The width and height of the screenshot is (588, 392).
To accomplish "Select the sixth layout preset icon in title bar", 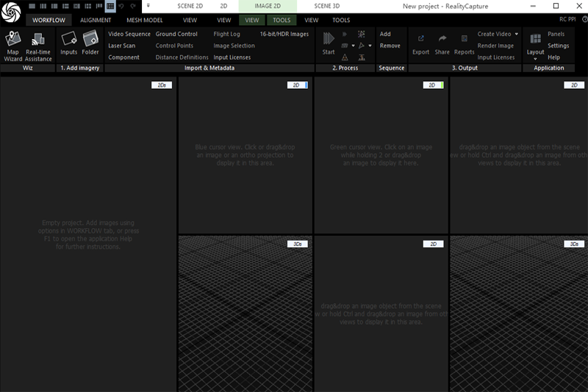I will [88, 6].
